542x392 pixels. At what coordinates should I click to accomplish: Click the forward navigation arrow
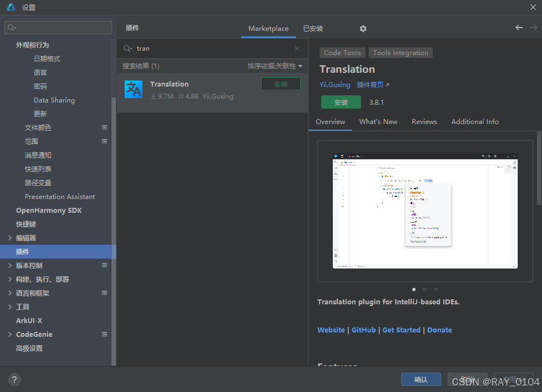click(534, 28)
